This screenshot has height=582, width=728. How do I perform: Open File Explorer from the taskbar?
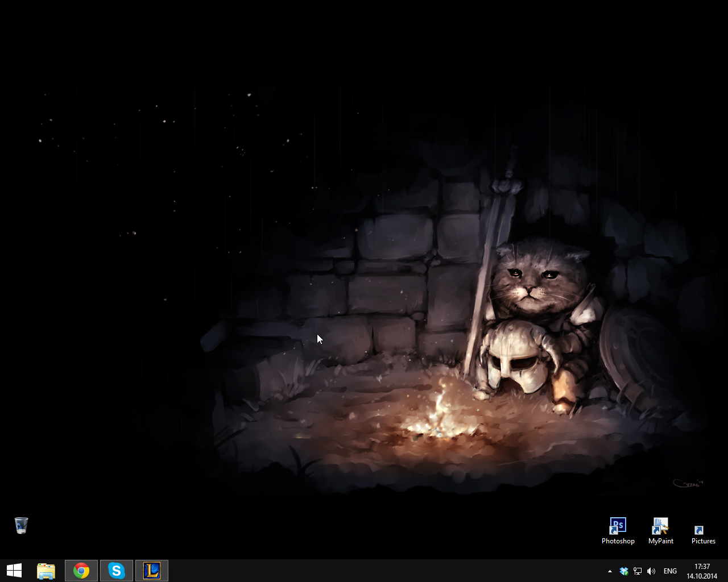coord(46,571)
